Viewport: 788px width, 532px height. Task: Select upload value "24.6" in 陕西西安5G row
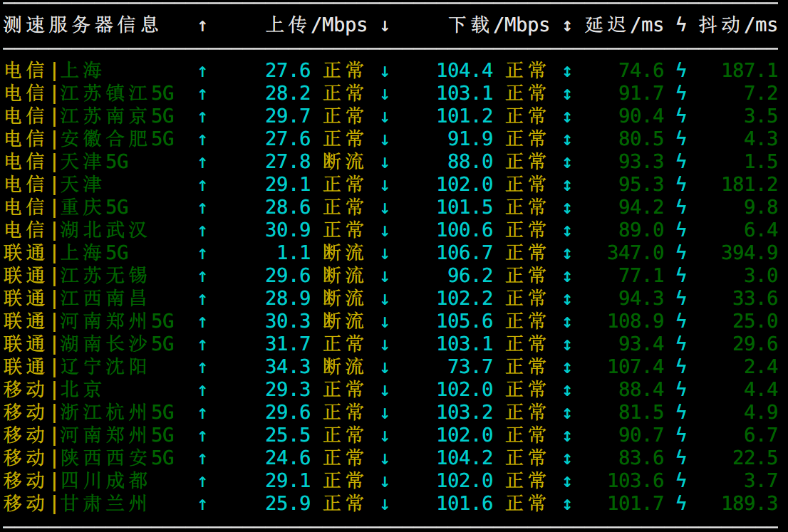288,458
